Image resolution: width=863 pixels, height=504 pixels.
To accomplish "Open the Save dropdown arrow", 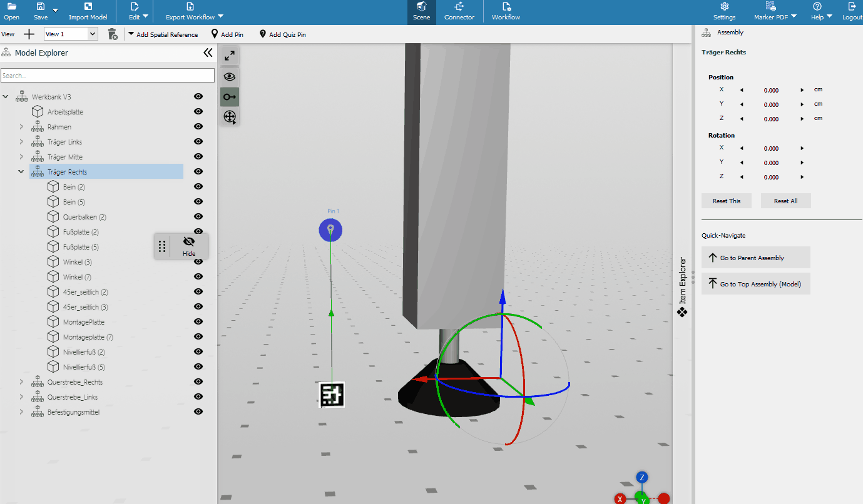I will pyautogui.click(x=55, y=10).
